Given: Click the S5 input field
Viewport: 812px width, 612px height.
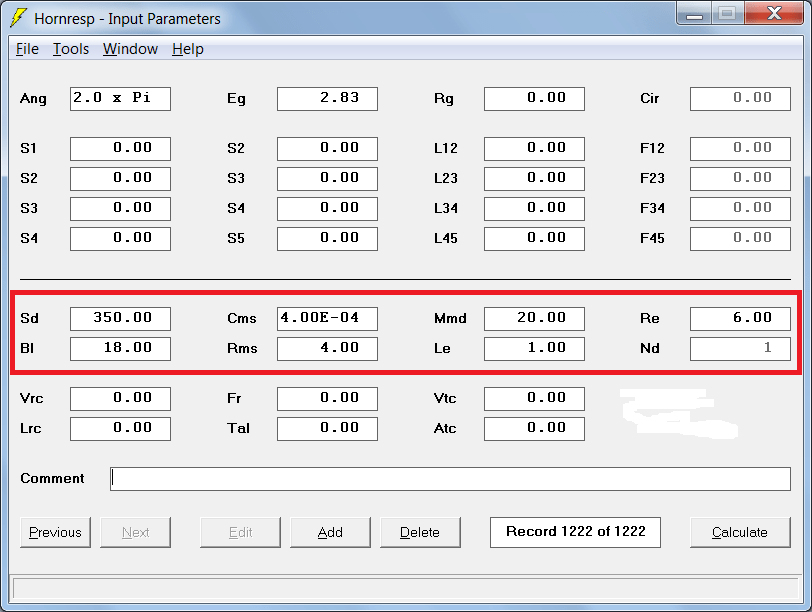Looking at the screenshot, I should tap(327, 239).
